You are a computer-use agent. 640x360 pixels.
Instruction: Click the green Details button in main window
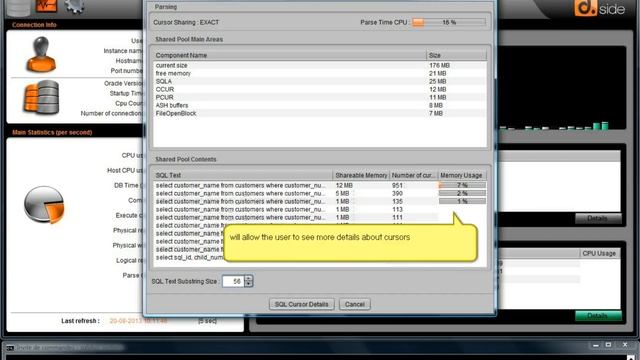(598, 316)
